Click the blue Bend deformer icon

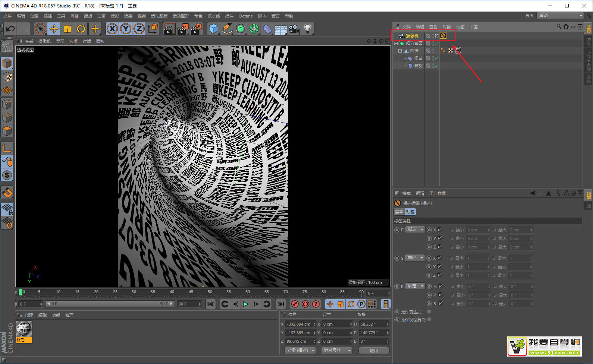coord(267,29)
